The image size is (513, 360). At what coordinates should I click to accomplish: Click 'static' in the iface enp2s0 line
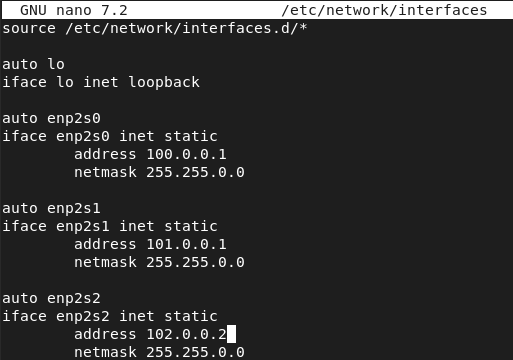click(191, 136)
